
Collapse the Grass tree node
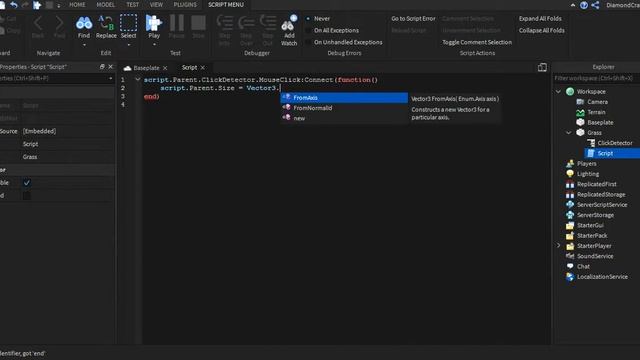569,133
